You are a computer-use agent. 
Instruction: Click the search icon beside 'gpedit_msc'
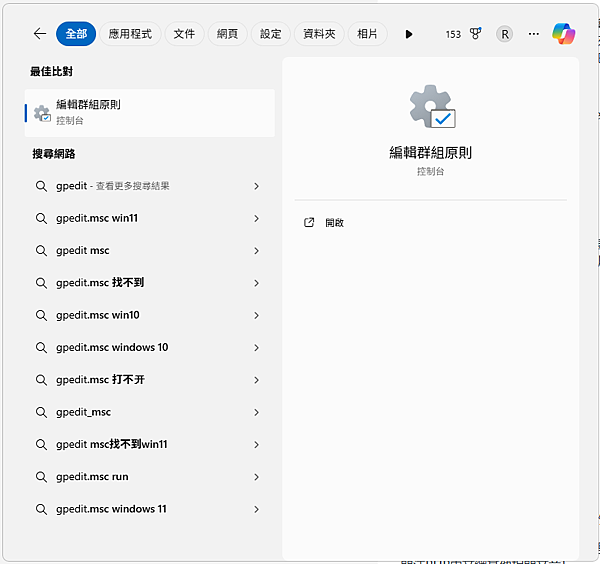pos(41,412)
